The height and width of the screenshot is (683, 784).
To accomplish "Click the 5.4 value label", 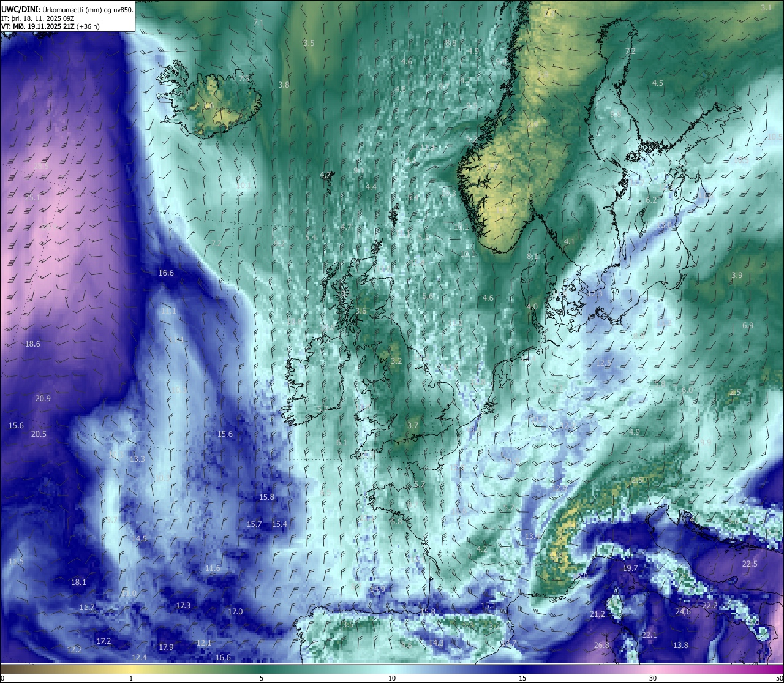I will click(311, 237).
